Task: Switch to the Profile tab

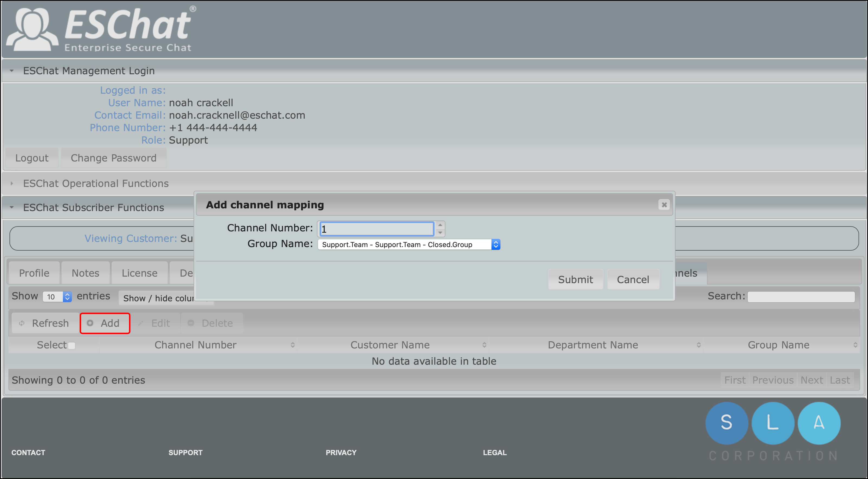Action: [x=33, y=273]
